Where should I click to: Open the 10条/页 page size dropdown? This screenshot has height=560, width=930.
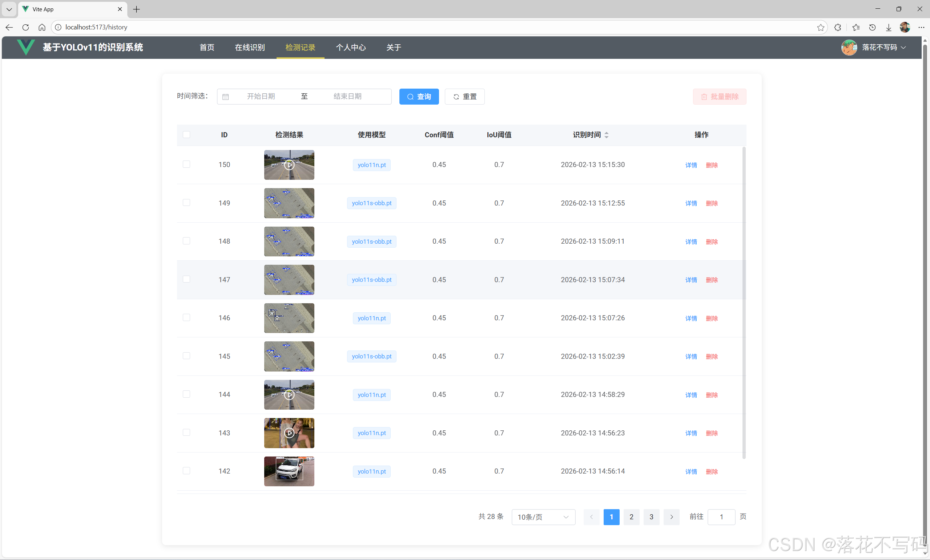[x=543, y=517]
